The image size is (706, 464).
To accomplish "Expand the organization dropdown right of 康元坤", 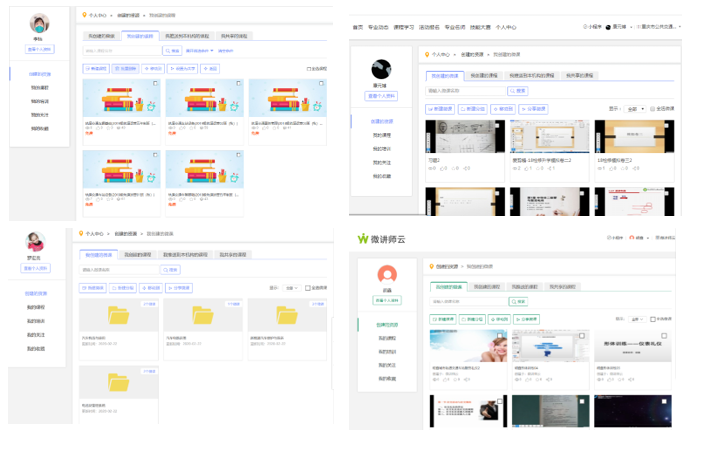I will [x=679, y=27].
